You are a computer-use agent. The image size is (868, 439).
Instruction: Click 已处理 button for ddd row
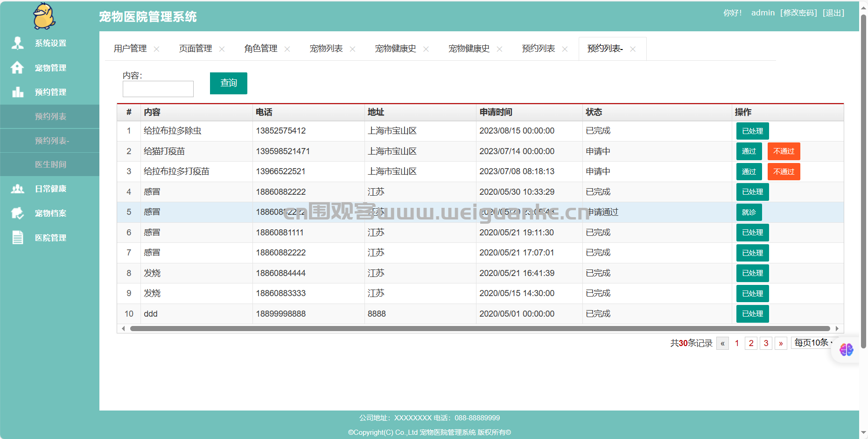pos(752,314)
